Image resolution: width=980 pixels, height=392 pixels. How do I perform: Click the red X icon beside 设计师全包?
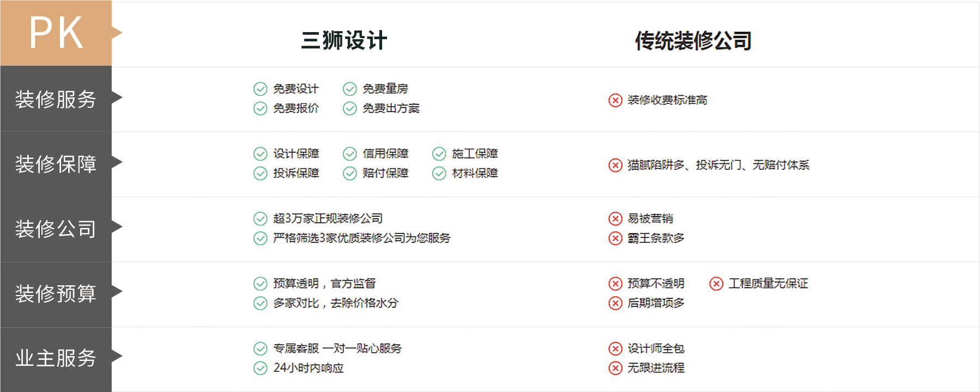[x=615, y=348]
